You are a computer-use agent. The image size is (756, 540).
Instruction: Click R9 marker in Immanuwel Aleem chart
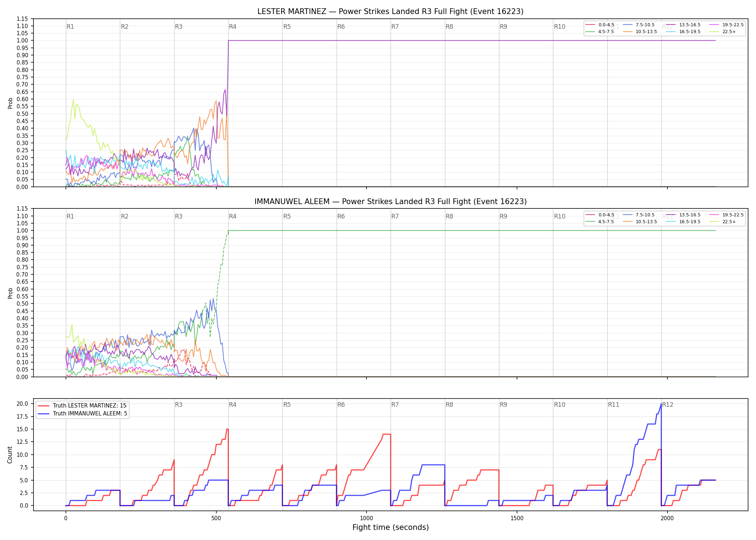(x=504, y=216)
